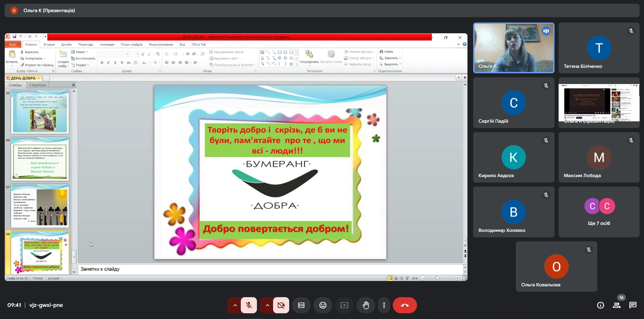Select the Структура pane tab
The height and width of the screenshot is (319, 644).
(x=37, y=85)
